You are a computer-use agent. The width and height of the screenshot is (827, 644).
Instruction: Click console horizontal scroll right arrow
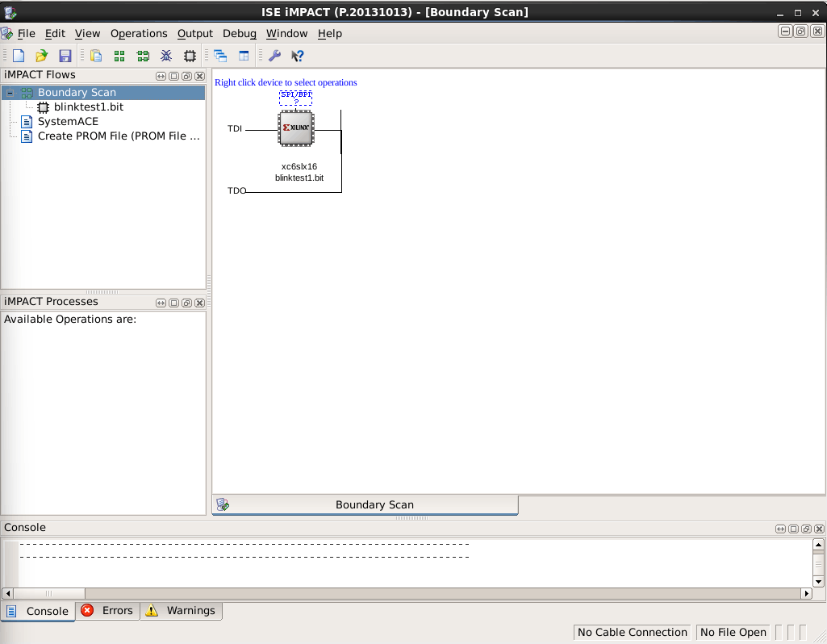pyautogui.click(x=806, y=593)
